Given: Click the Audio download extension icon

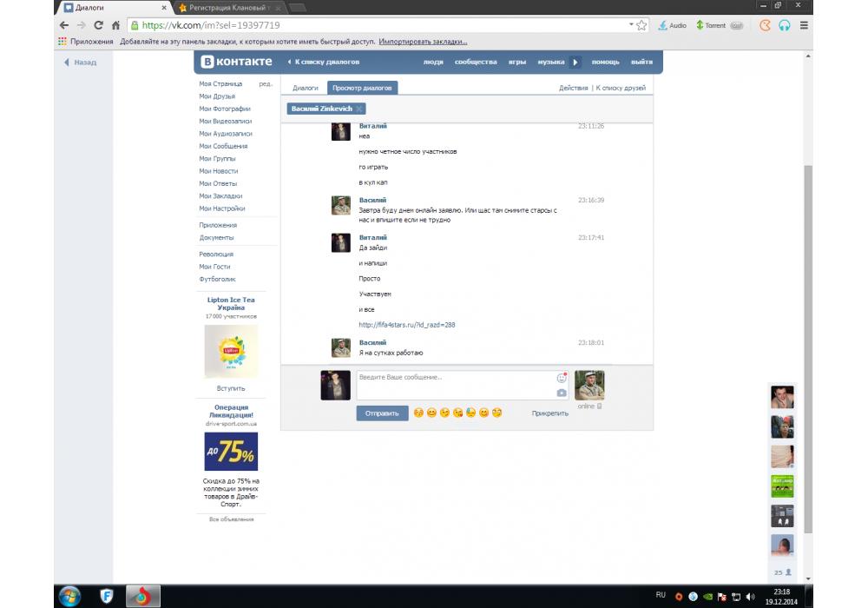Looking at the screenshot, I should coord(673,25).
